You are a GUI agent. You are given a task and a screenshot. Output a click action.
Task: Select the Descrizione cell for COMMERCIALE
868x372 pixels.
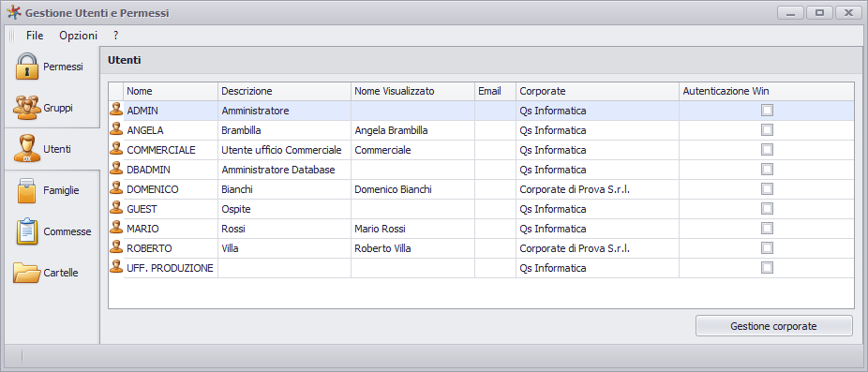click(x=285, y=150)
